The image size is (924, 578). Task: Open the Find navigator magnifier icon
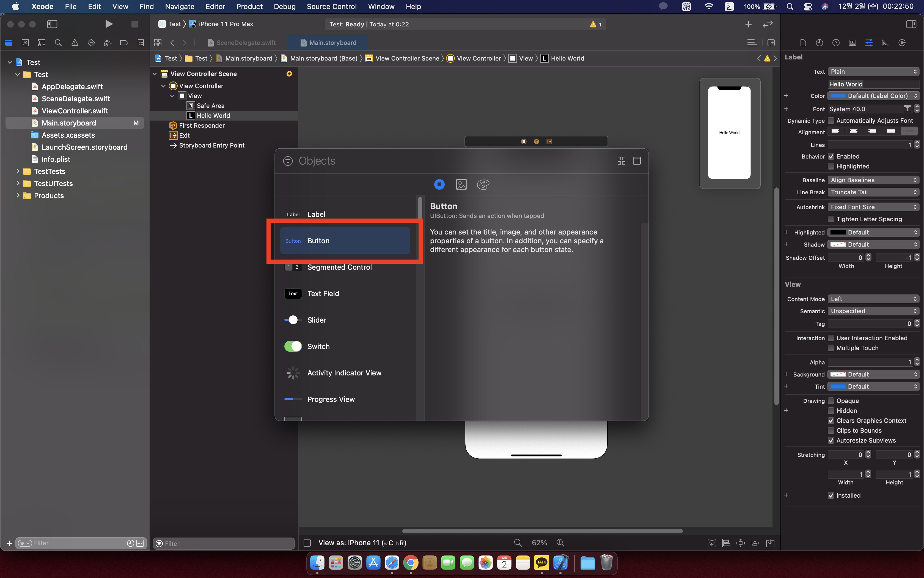58,43
